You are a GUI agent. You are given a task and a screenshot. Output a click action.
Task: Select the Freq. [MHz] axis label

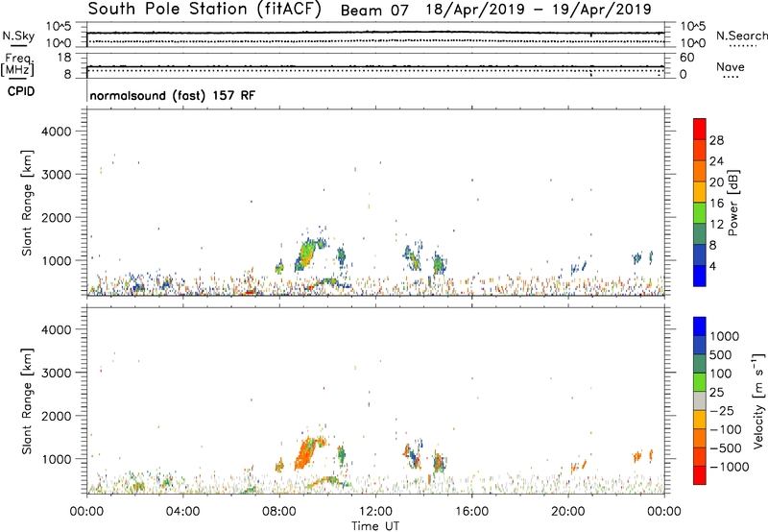[17, 64]
